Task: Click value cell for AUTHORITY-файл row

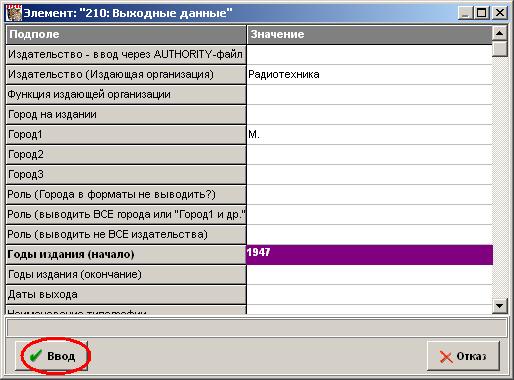Action: [369, 54]
